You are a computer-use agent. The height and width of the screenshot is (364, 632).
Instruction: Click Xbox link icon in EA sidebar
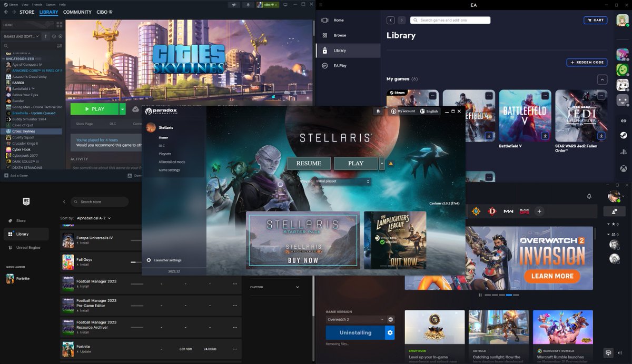tap(623, 169)
